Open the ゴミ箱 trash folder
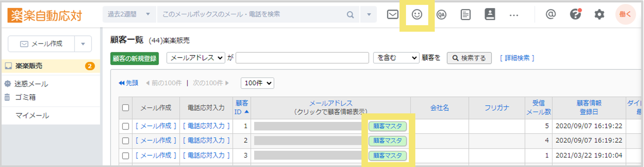Image resolution: width=644 pixels, height=167 pixels. point(20,97)
